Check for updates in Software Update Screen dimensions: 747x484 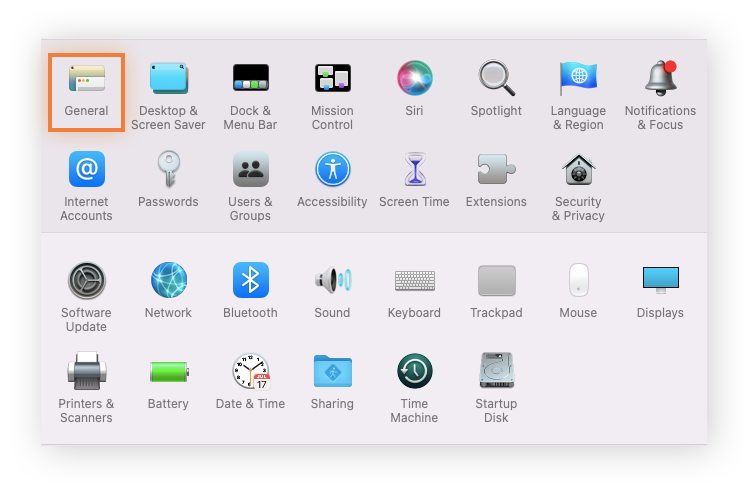tap(86, 280)
